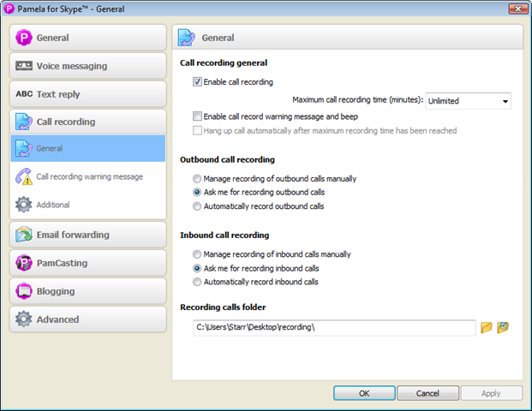Click the phone warning triangle icon
Viewport: 532px width, 411px height.
tap(24, 176)
